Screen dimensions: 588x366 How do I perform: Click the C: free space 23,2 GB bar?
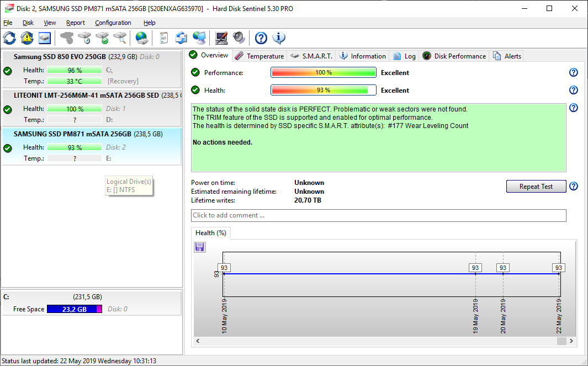point(74,309)
